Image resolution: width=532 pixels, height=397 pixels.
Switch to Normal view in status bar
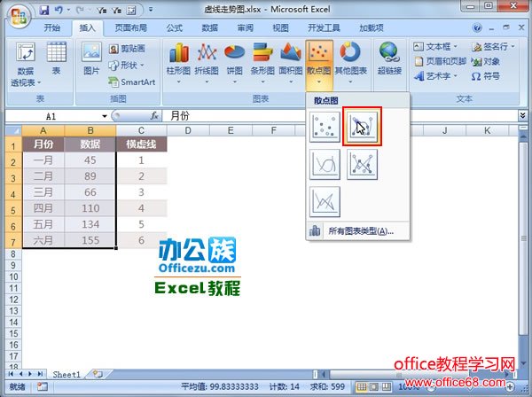click(x=362, y=386)
